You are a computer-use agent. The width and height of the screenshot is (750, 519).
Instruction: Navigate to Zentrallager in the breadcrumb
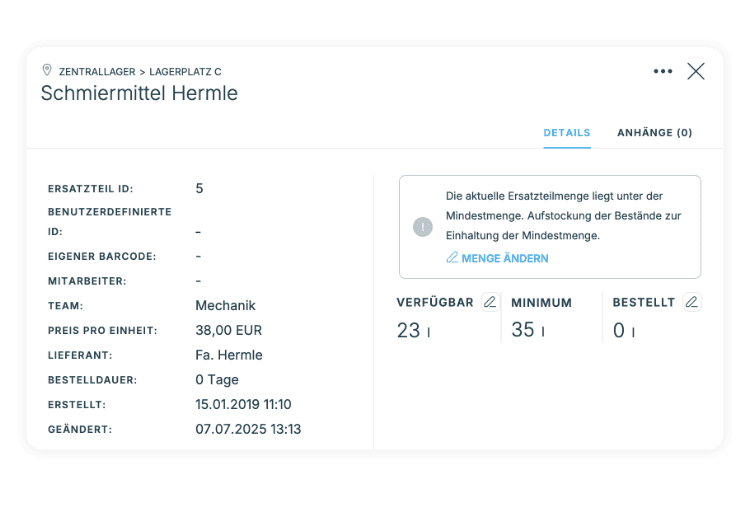point(97,72)
